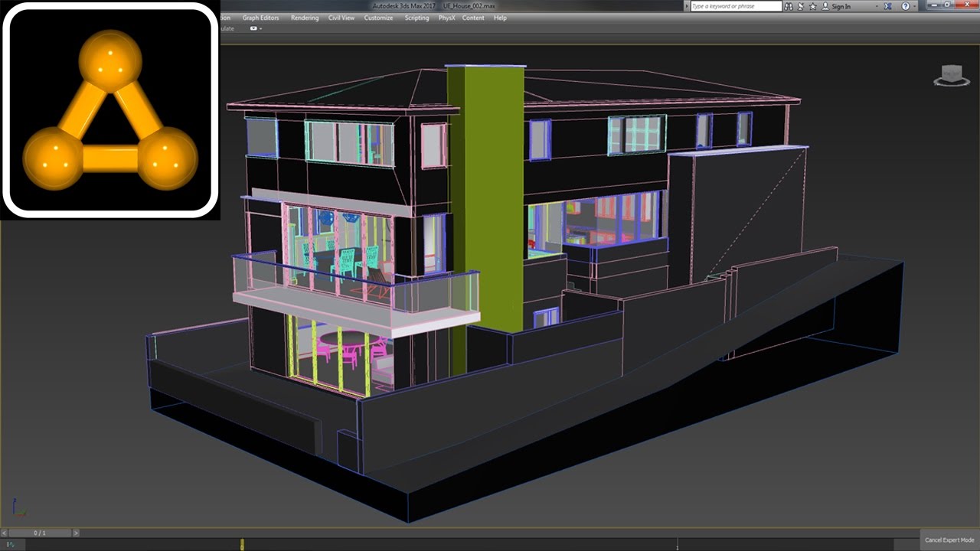This screenshot has height=551, width=980.
Task: Open the Civil View menu
Action: [341, 18]
